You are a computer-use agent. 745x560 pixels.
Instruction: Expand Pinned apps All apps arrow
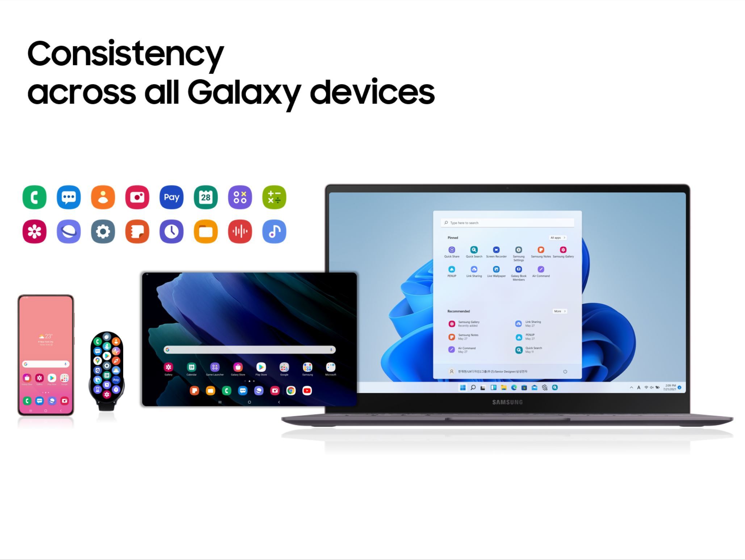559,238
